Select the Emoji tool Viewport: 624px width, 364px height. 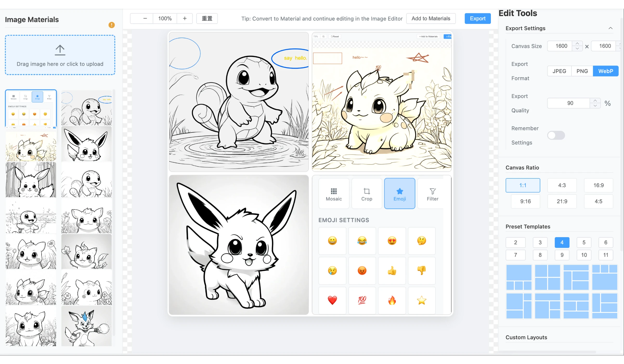400,193
